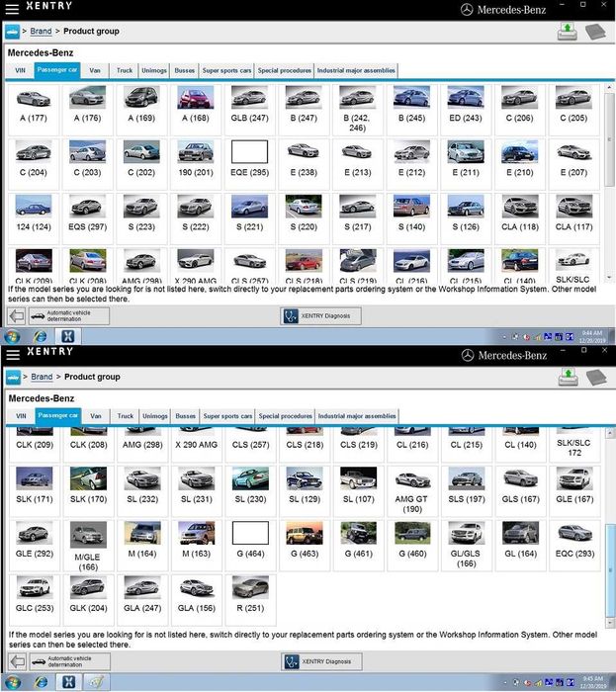616x692 pixels.
Task: Run Automatic vehicle determination in upper window
Action: 69,316
